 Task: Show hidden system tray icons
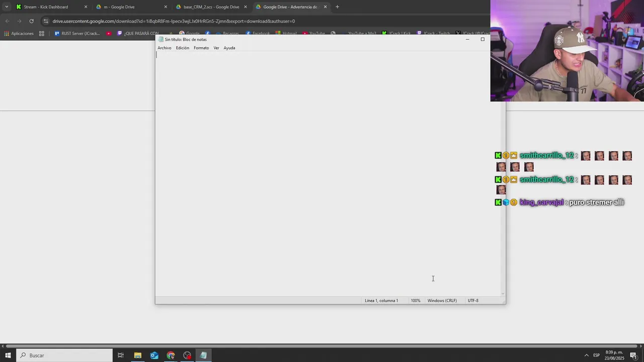click(x=586, y=355)
